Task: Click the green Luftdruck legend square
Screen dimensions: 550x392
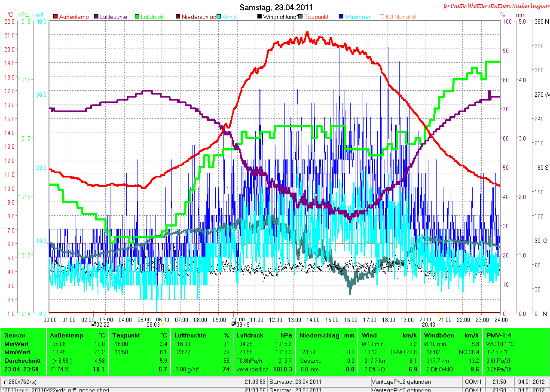Action: coord(138,17)
